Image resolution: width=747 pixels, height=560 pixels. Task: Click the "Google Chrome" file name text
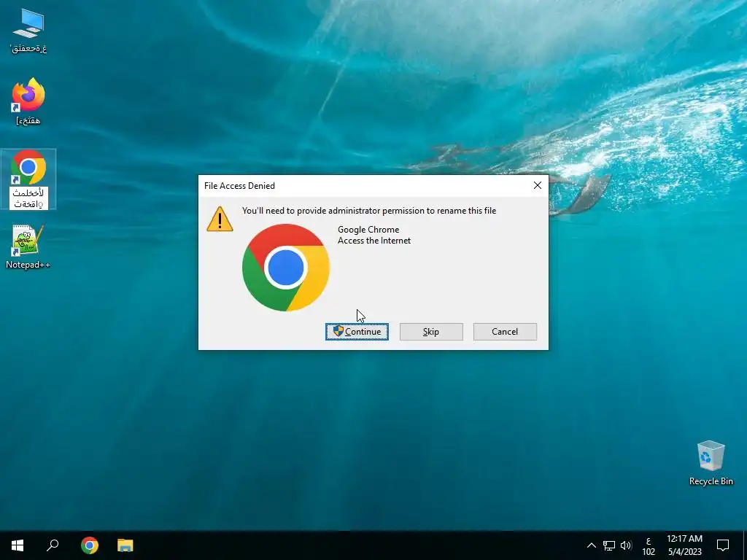pyautogui.click(x=368, y=230)
